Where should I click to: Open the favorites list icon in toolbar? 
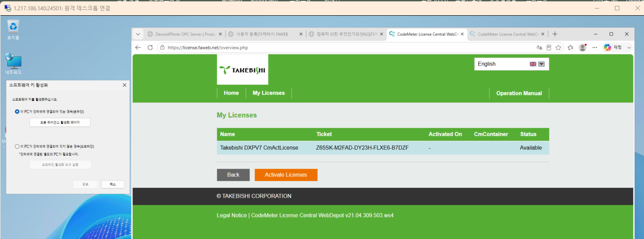pyautogui.click(x=570, y=47)
